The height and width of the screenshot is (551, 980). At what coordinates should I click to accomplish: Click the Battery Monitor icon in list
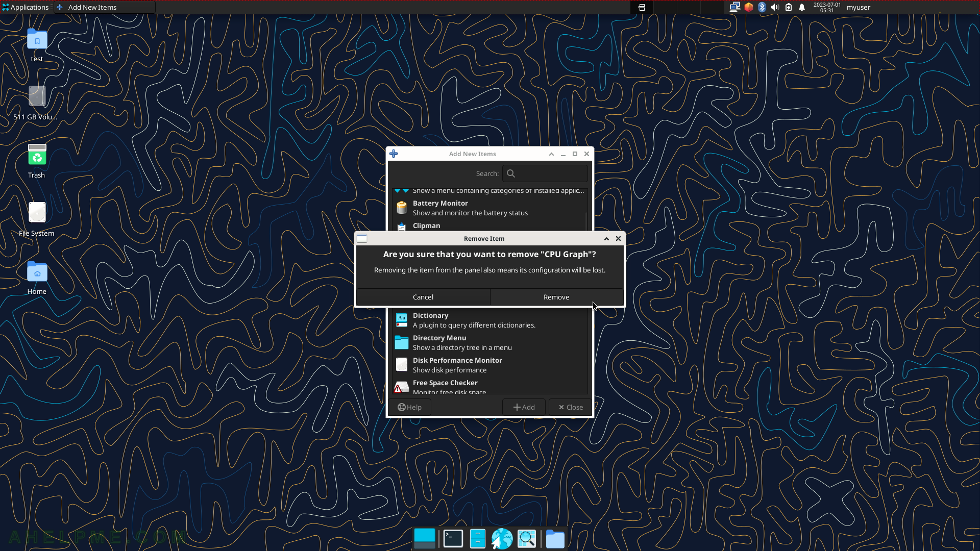click(402, 208)
